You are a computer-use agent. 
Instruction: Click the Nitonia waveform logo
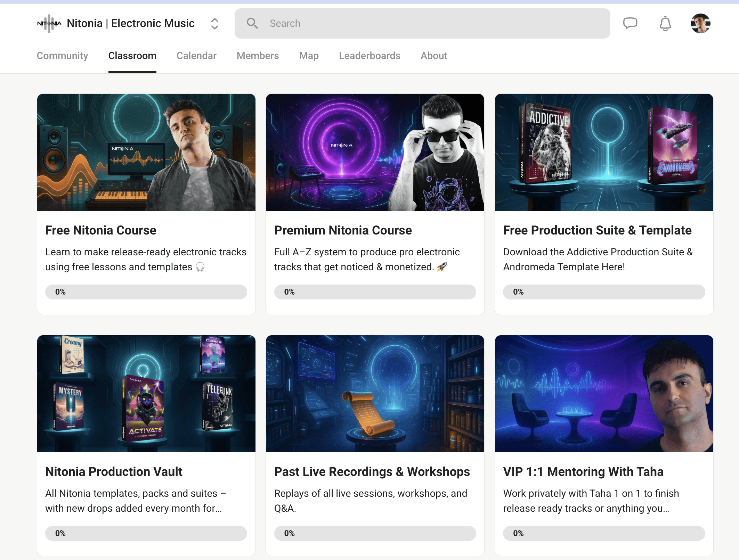(49, 24)
